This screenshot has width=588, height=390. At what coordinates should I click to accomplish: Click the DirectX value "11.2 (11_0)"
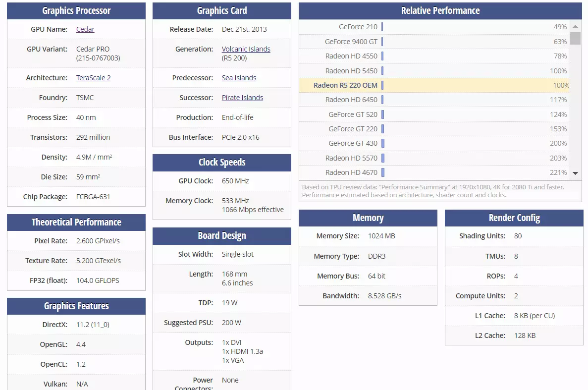tap(93, 325)
